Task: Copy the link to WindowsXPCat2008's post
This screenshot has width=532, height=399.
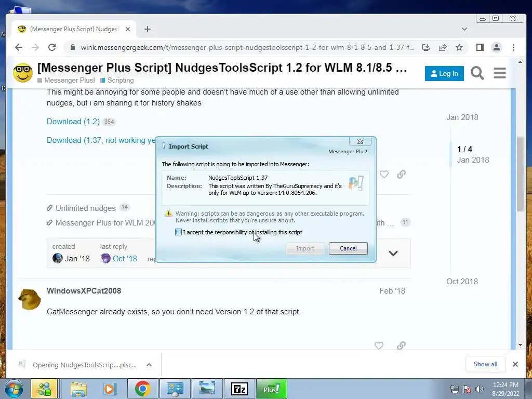Action: (401, 345)
